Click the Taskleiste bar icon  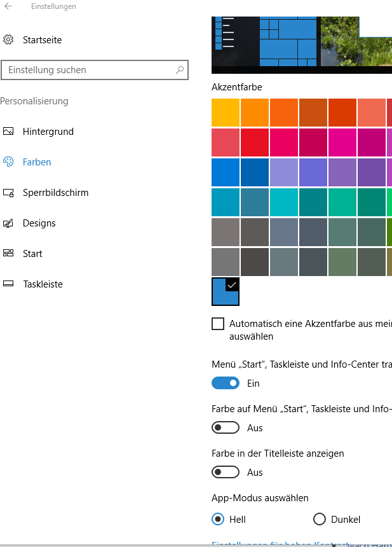click(8, 284)
